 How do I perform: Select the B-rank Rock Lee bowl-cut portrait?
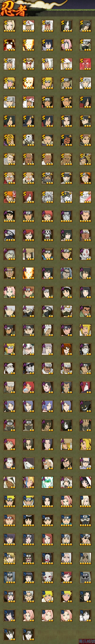[28, 520]
